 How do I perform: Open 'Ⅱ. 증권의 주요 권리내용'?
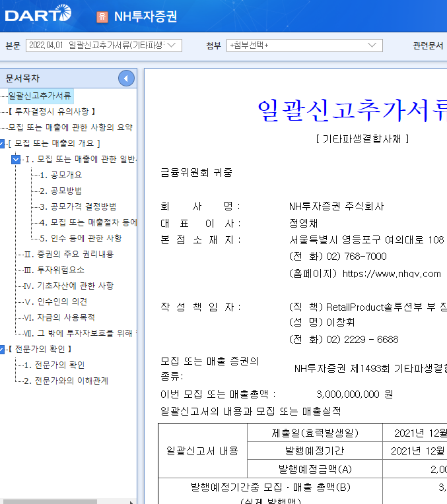69,254
